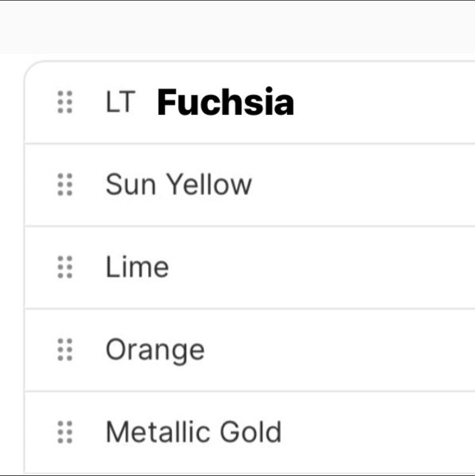Click the drag handle for Sun Yellow
This screenshot has width=475, height=476.
point(65,185)
